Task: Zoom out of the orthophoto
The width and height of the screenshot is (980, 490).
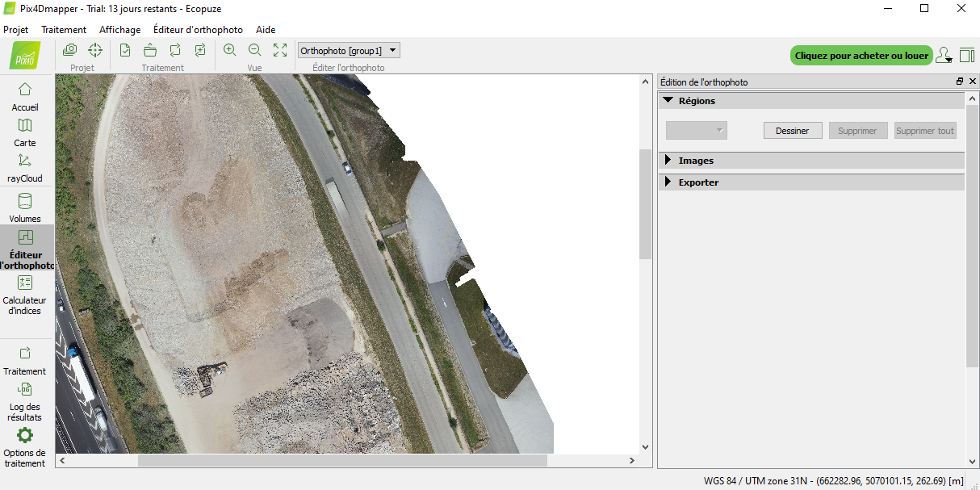Action: tap(254, 49)
